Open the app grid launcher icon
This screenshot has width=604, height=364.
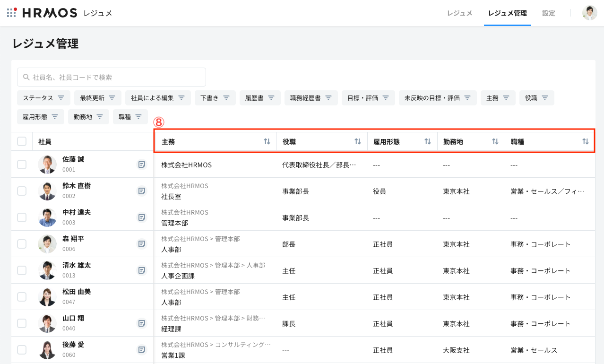pyautogui.click(x=12, y=13)
